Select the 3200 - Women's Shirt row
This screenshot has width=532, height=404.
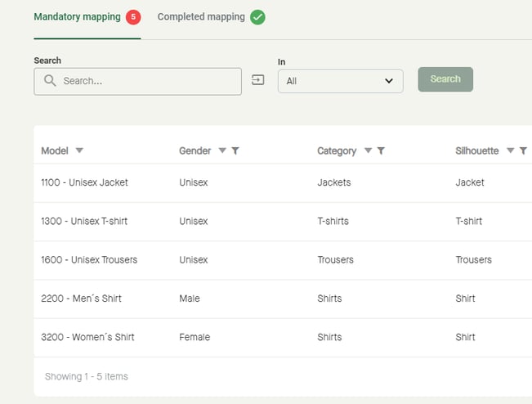87,337
